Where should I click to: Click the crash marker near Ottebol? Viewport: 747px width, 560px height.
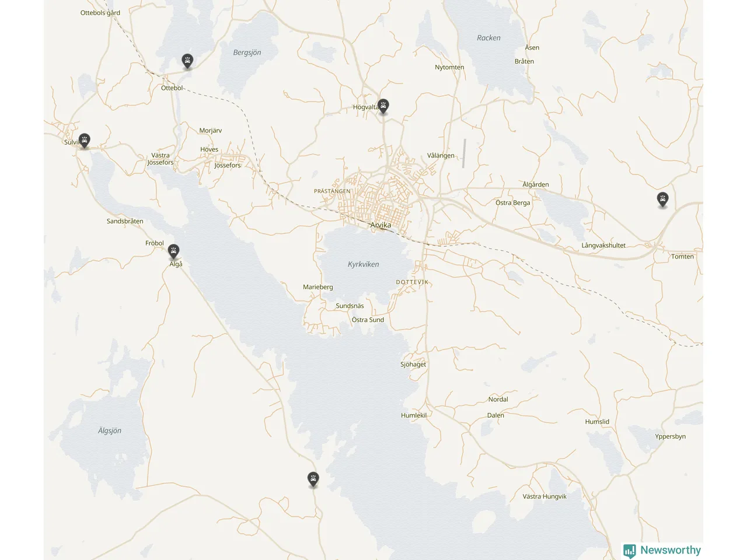[187, 61]
